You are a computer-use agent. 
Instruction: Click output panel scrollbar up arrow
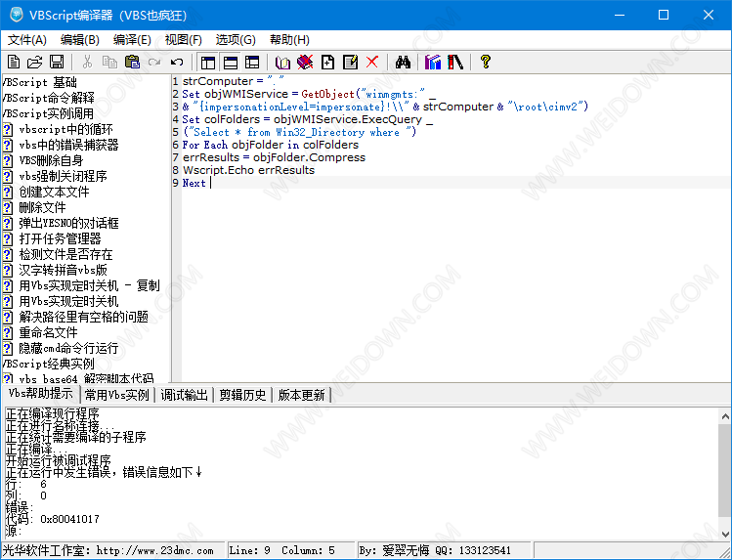tap(725, 416)
